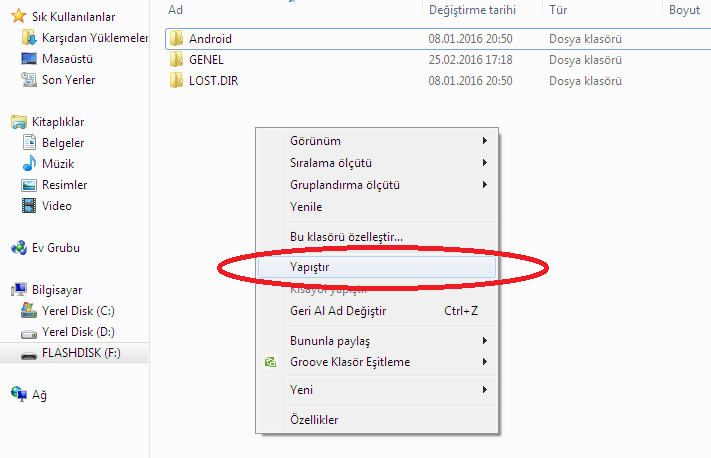Expand the Sıralama ölçütü submenu
Viewport: 711px width, 458px height.
pos(485,162)
